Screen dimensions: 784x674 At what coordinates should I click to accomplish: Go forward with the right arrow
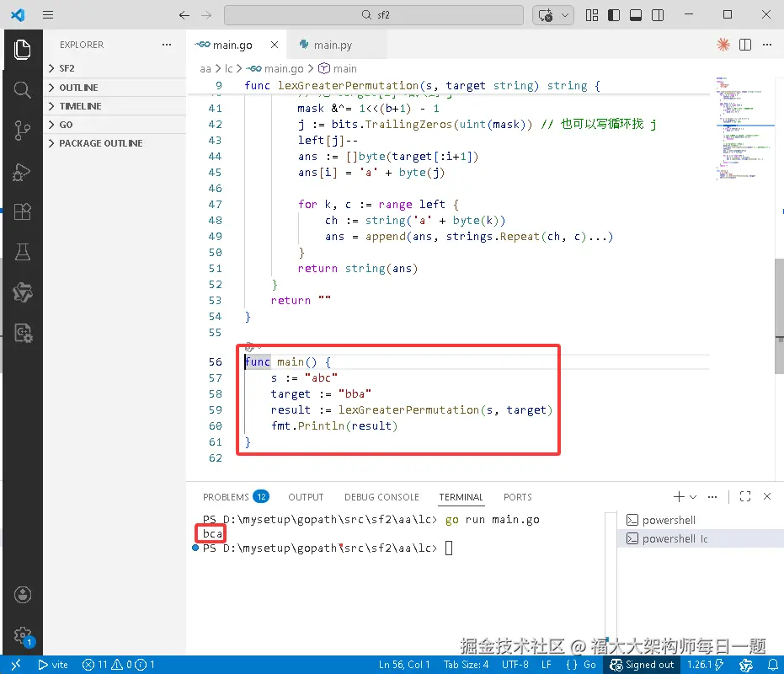pos(206,15)
